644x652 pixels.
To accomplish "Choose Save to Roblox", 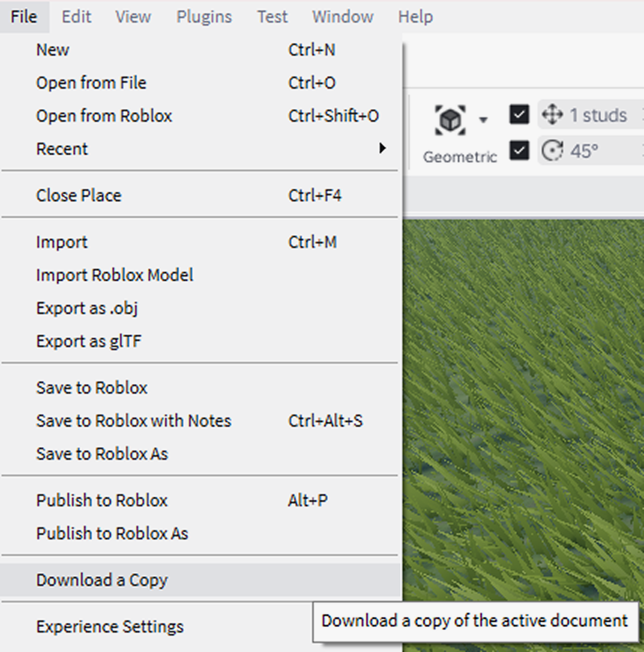I will click(x=200, y=388).
